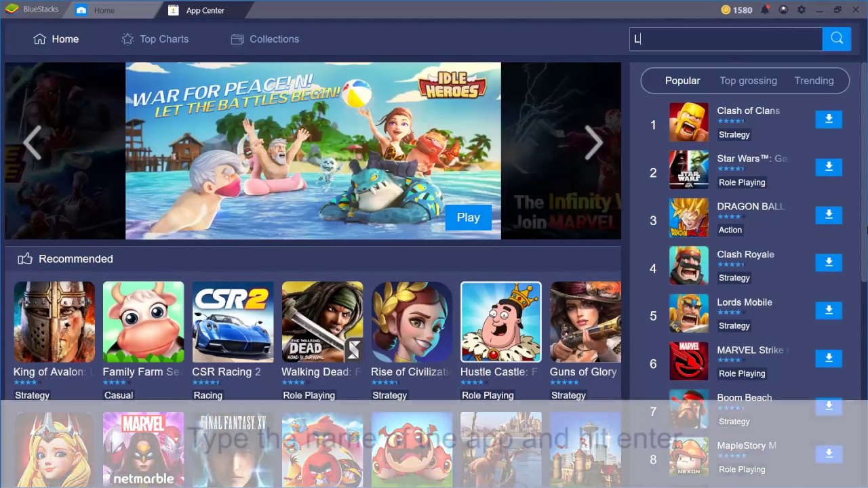Viewport: 868px width, 488px height.
Task: Click the Guns of Glory title text
Action: click(x=583, y=371)
